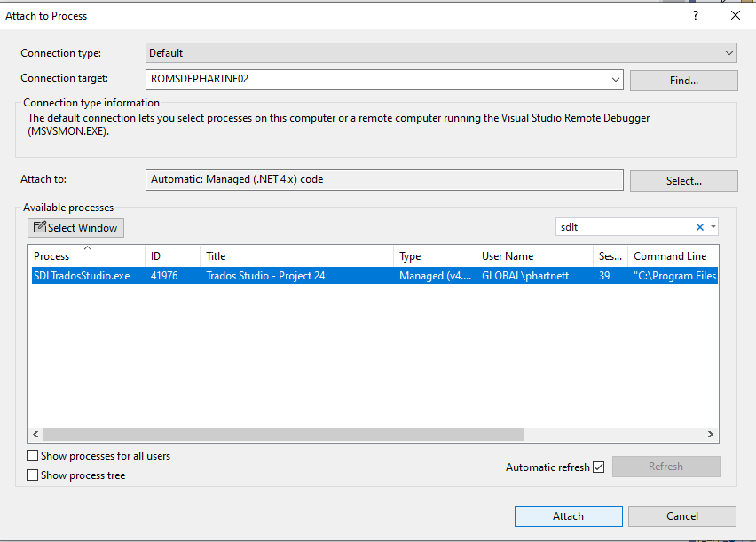
Task: Expand the Connection type dropdown
Action: click(x=728, y=53)
